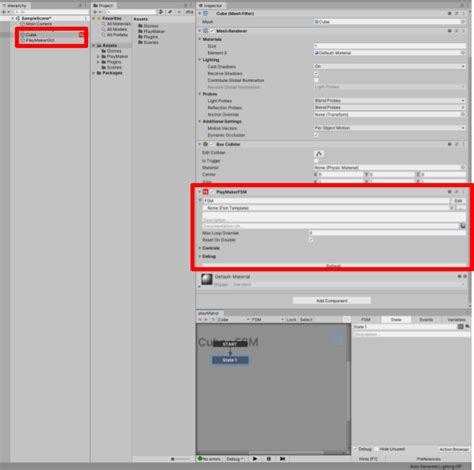This screenshot has width=474, height=470.
Task: Collapse the SampleScene tree arrow
Action: tap(13, 18)
